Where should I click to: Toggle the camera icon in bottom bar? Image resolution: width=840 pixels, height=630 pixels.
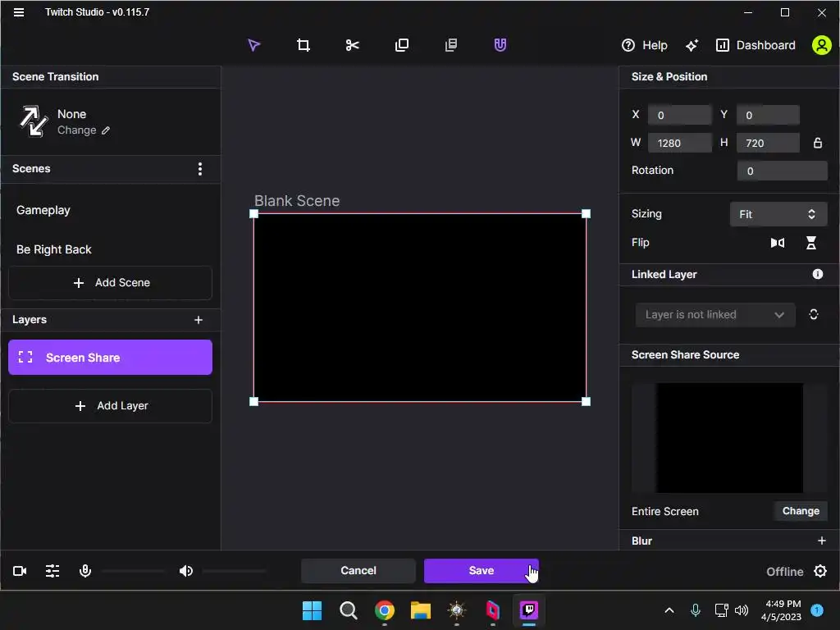coord(20,571)
